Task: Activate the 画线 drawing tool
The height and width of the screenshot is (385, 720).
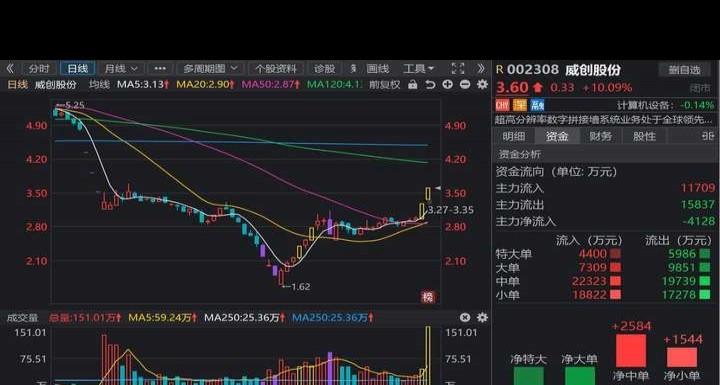Action: (x=377, y=69)
